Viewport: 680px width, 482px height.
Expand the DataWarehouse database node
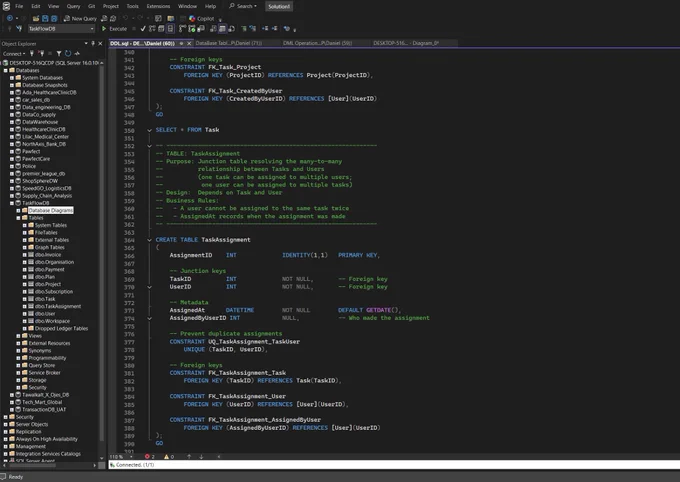(12, 122)
